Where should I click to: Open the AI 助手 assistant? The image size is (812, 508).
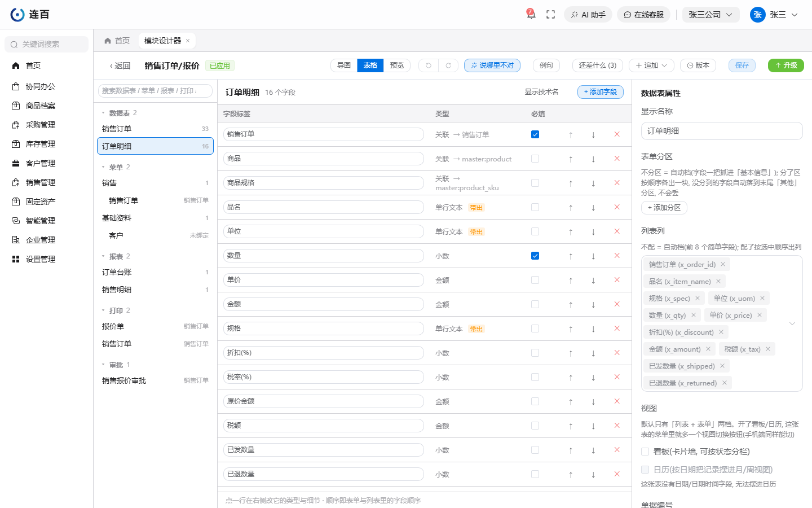point(588,15)
